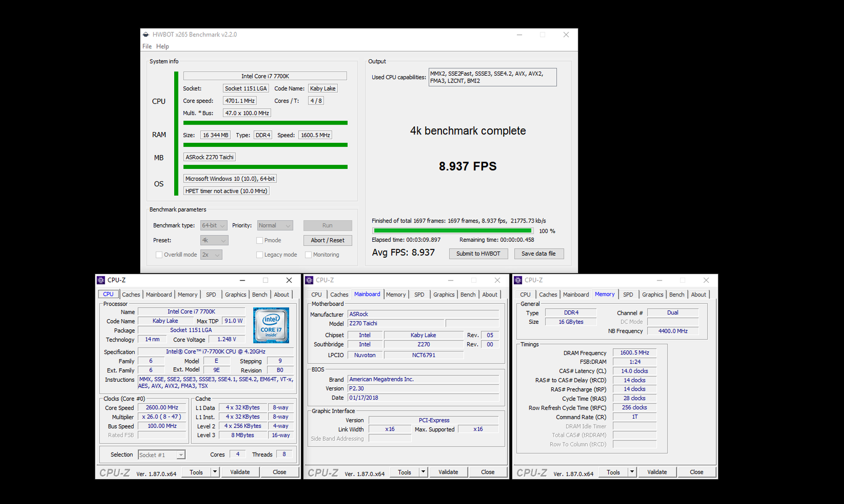Viewport: 844px width, 504px height.
Task: Click the ASRock Z270 Taichi motherboard field
Action: point(210,157)
